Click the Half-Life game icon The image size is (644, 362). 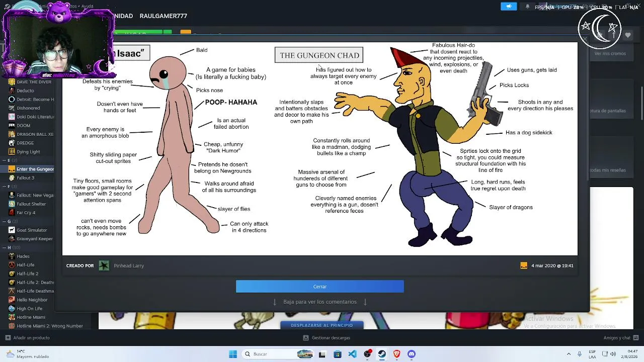12,265
